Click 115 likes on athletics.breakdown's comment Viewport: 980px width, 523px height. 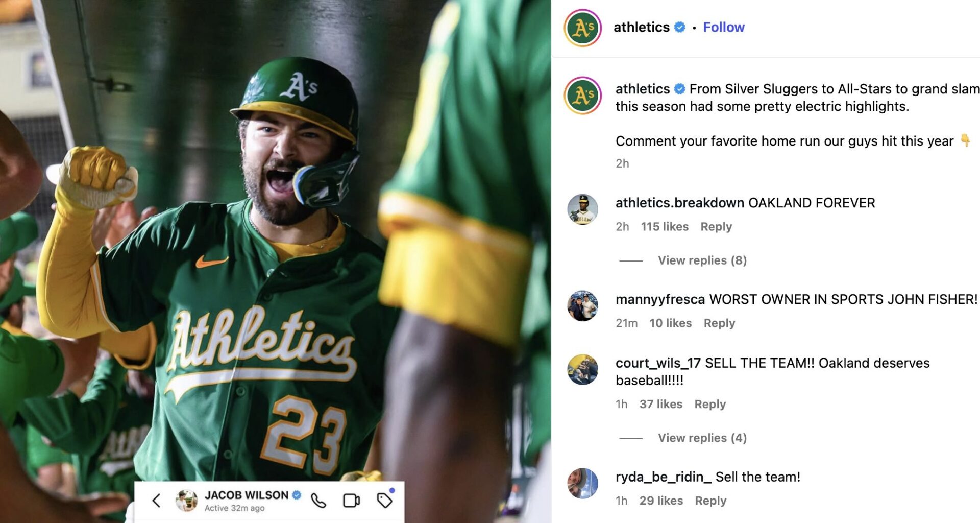click(664, 226)
